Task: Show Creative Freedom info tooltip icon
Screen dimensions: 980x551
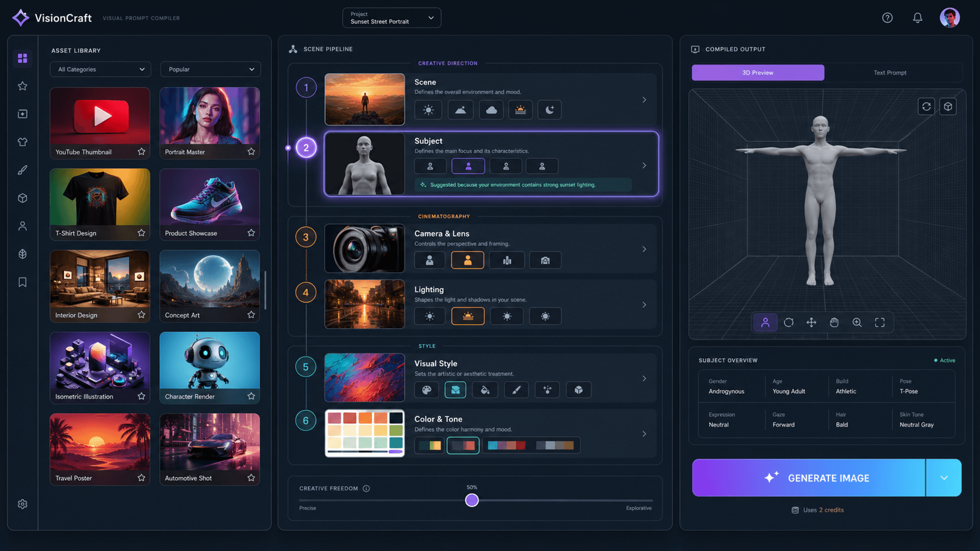Action: [366, 488]
